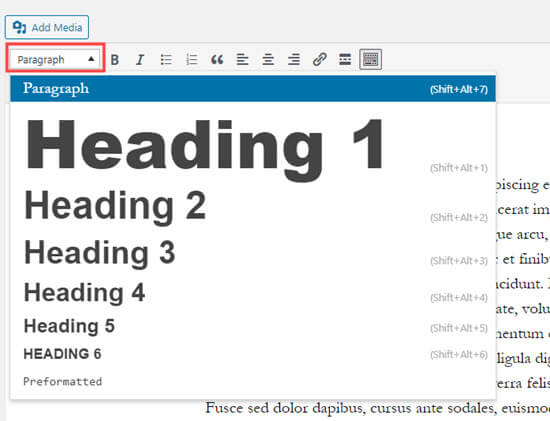Image resolution: width=550 pixels, height=421 pixels.
Task: Insert a bulleted list
Action: point(166,60)
